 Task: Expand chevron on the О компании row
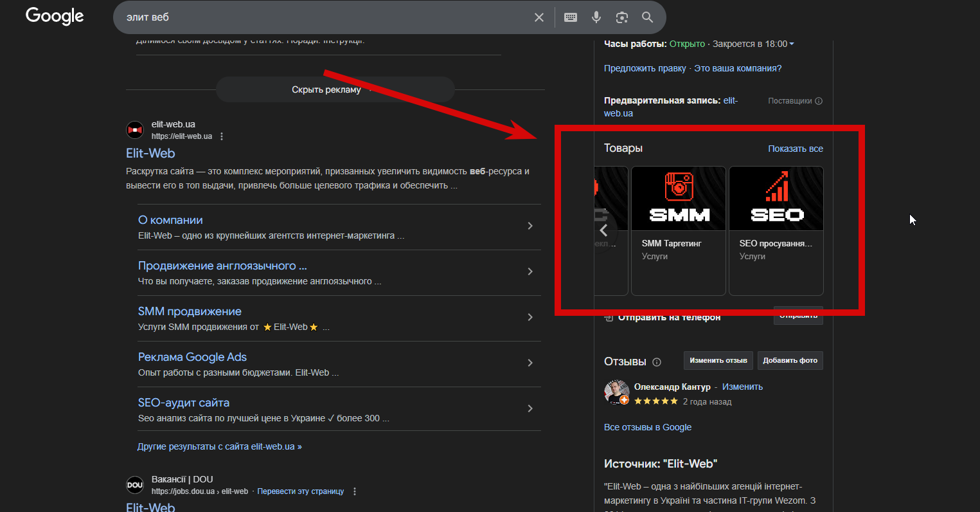(x=530, y=226)
